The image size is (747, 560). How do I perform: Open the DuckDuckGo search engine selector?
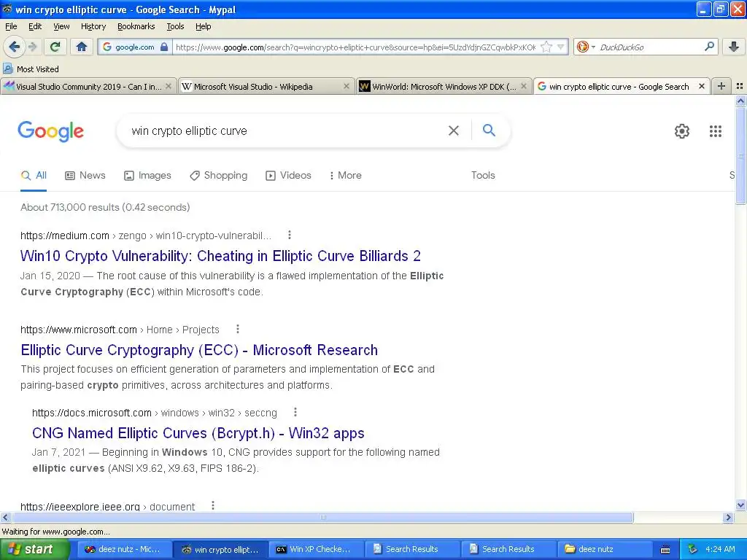tap(586, 47)
